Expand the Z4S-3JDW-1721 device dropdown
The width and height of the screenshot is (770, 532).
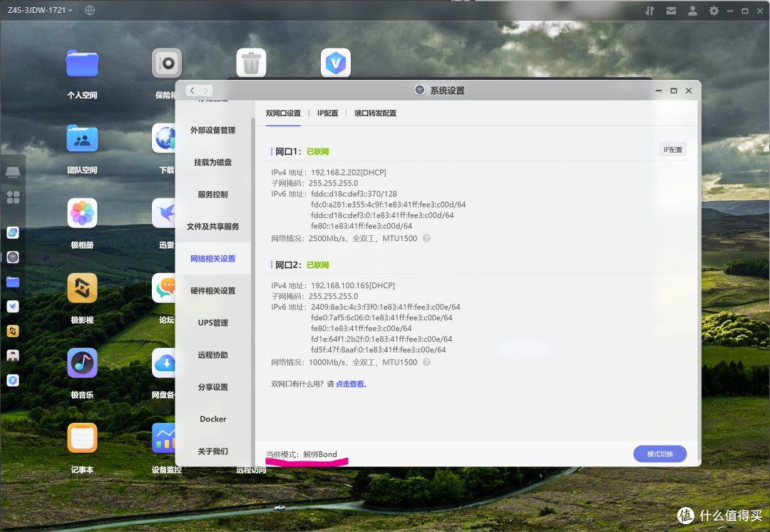40,10
